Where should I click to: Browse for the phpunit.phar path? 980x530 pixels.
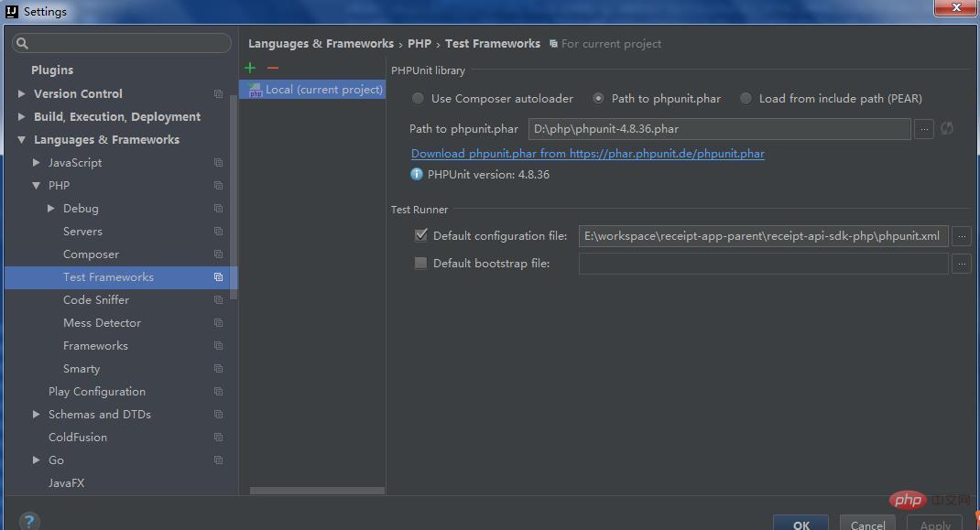[924, 129]
